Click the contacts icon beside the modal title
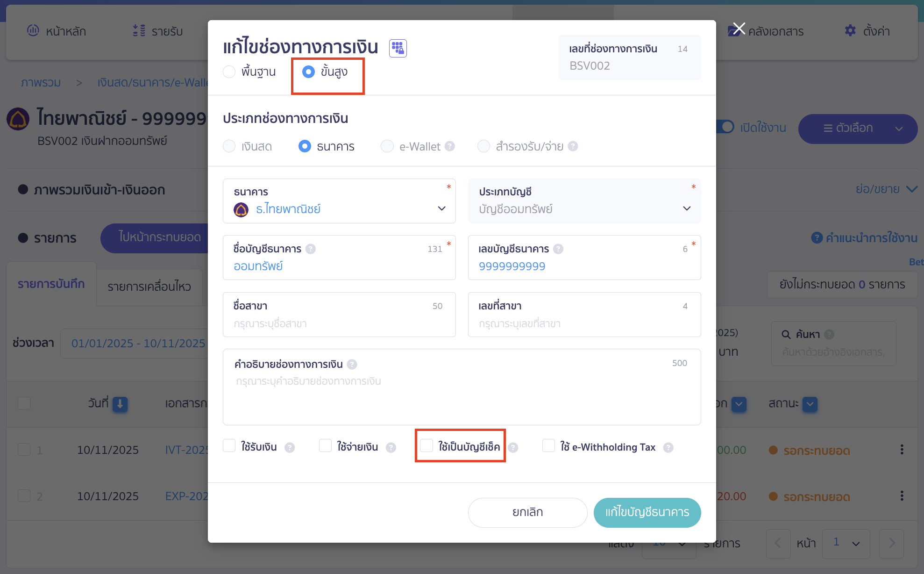The height and width of the screenshot is (574, 924). (398, 48)
